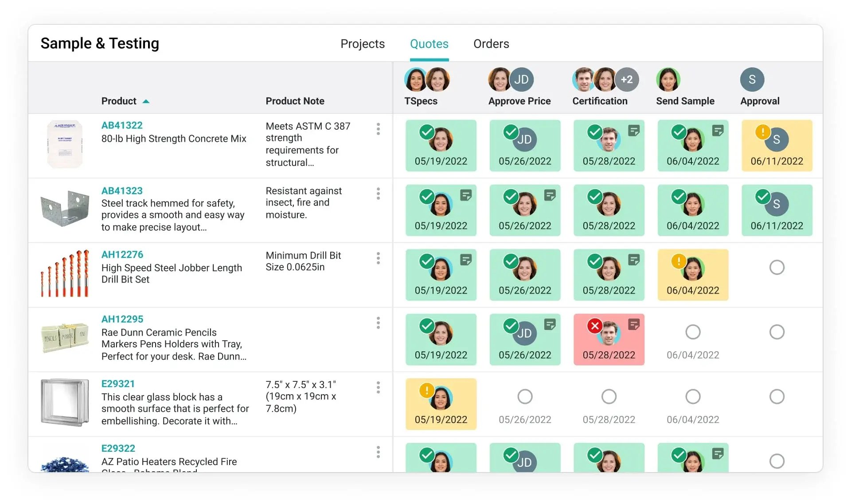This screenshot has width=851, height=504.
Task: Click +2 more assignees badge under Certification
Action: pos(626,80)
